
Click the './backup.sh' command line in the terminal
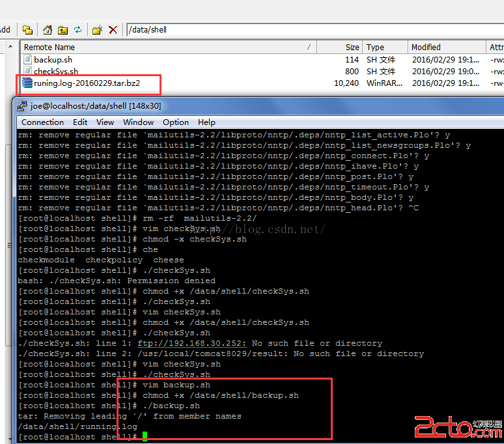click(109, 406)
